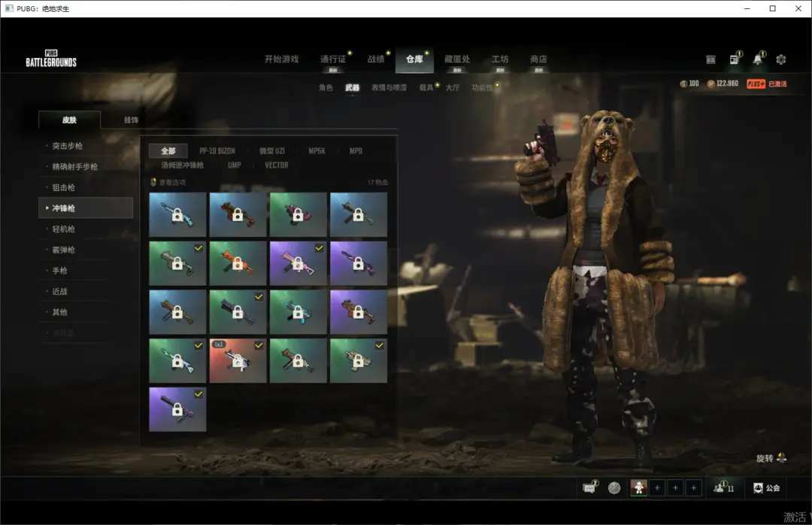The height and width of the screenshot is (525, 812).
Task: Click the 旋转 rotate character hint
Action: pyautogui.click(x=771, y=458)
